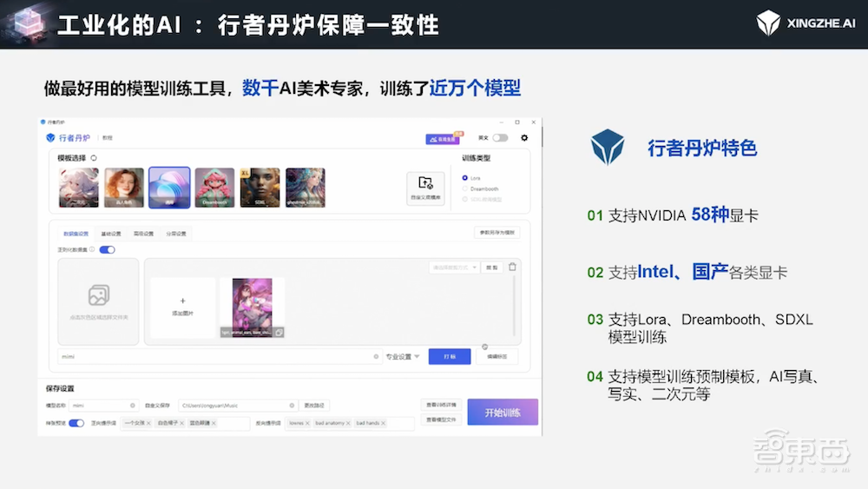Screen dimensions: 868x489
Task: Select the fantasy woman template thumbnail
Action: click(x=306, y=188)
